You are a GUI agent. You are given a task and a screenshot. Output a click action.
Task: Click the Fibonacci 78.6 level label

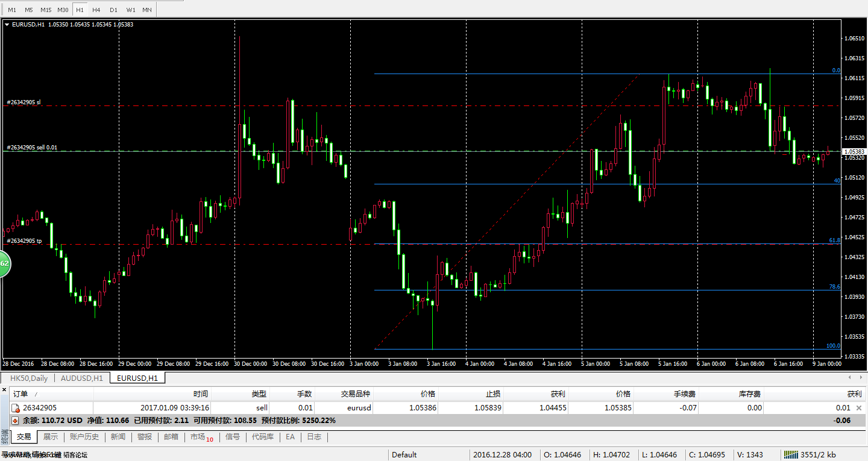click(835, 287)
